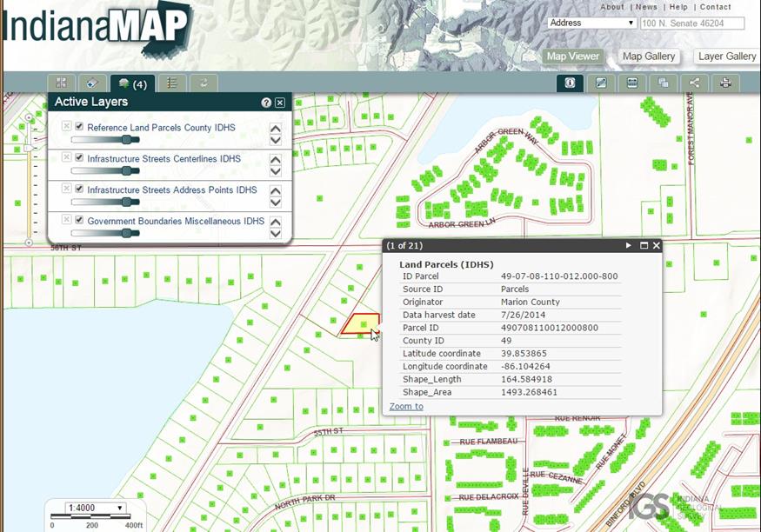Move Infrastructure Streets Address Points layer down
The height and width of the screenshot is (532, 761).
(276, 203)
